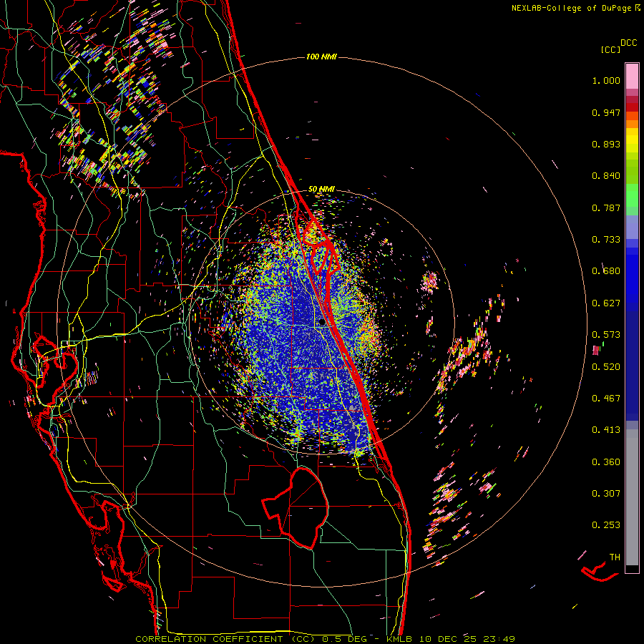Image resolution: width=644 pixels, height=644 pixels.
Task: Pick the red swatch near 0.947
Action: click(x=632, y=107)
